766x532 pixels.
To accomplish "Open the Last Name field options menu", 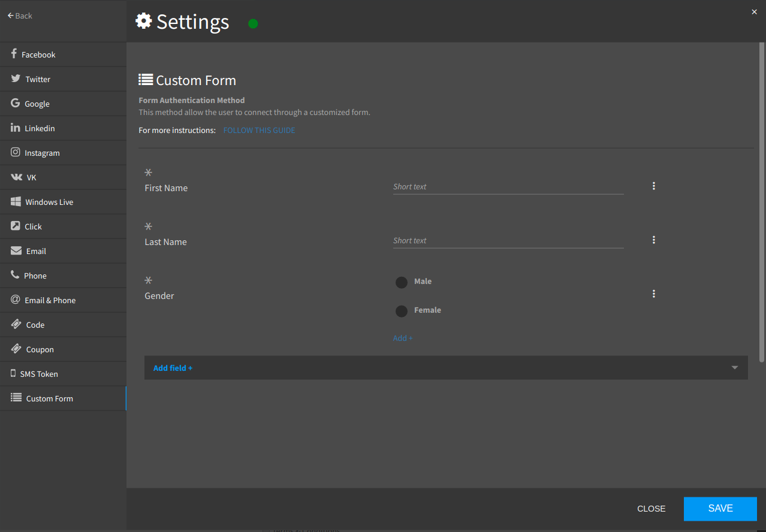I will coord(654,240).
